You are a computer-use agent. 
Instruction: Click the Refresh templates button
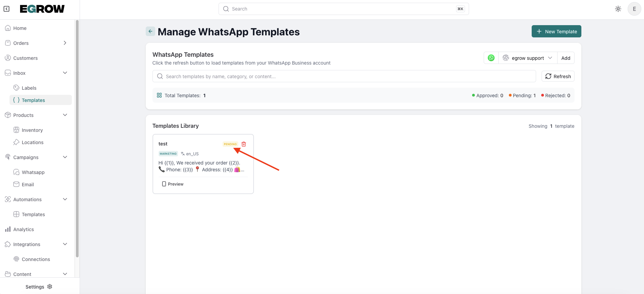tap(558, 76)
